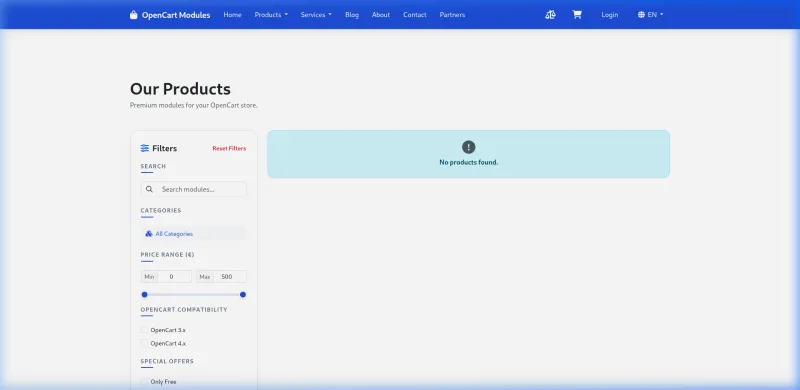The width and height of the screenshot is (800, 390).
Task: Open the compare products scales icon
Action: click(x=550, y=15)
